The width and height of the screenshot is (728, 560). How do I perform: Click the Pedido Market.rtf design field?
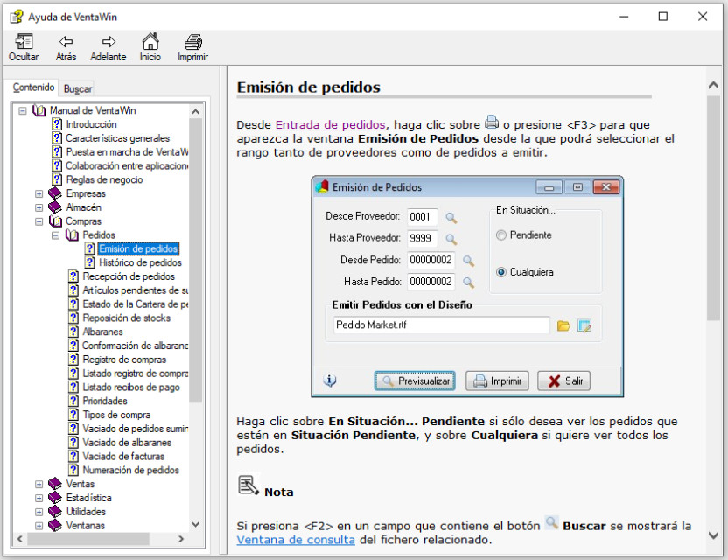[x=442, y=325]
